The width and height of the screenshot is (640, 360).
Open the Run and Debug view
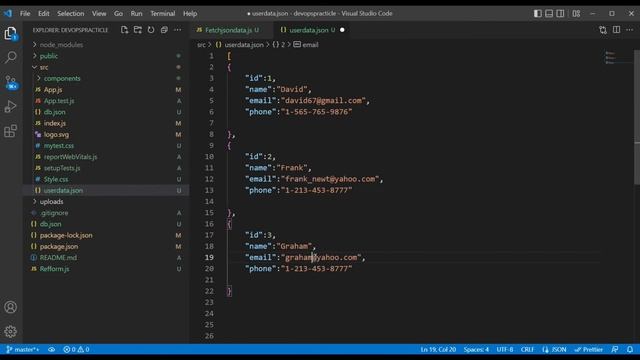point(11,107)
